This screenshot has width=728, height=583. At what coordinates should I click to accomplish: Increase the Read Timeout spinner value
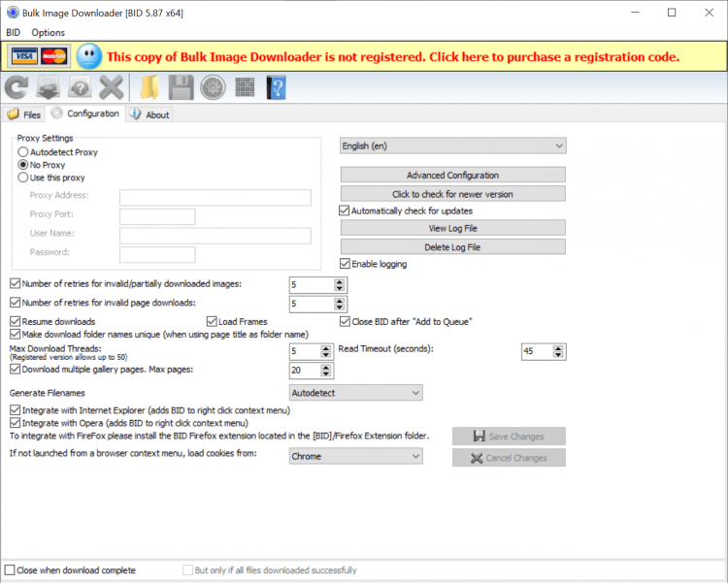pyautogui.click(x=559, y=347)
